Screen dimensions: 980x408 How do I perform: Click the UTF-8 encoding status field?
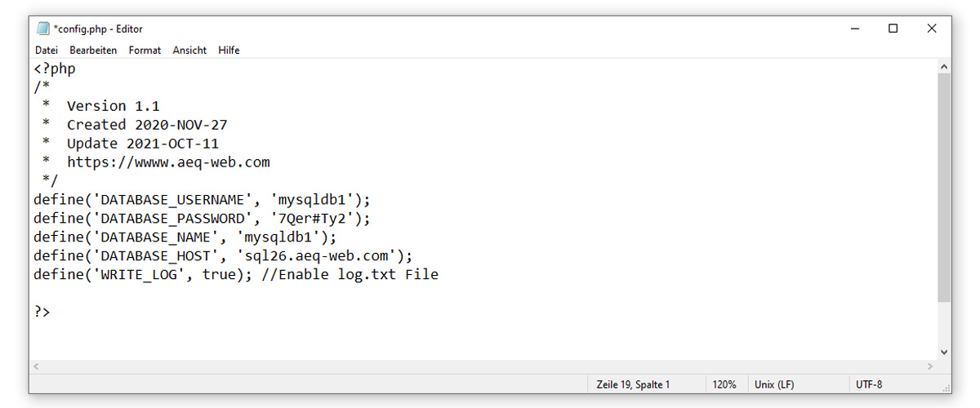[869, 384]
